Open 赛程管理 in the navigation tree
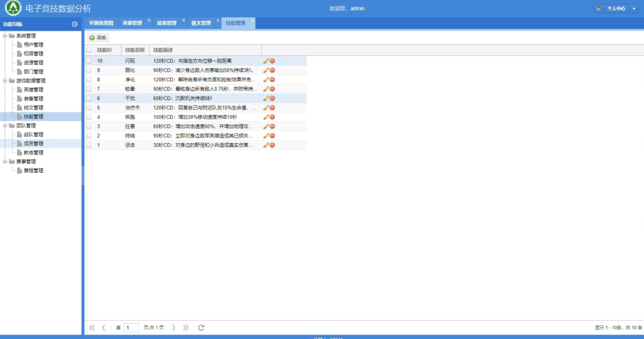This screenshot has height=339, width=644. pos(34,170)
